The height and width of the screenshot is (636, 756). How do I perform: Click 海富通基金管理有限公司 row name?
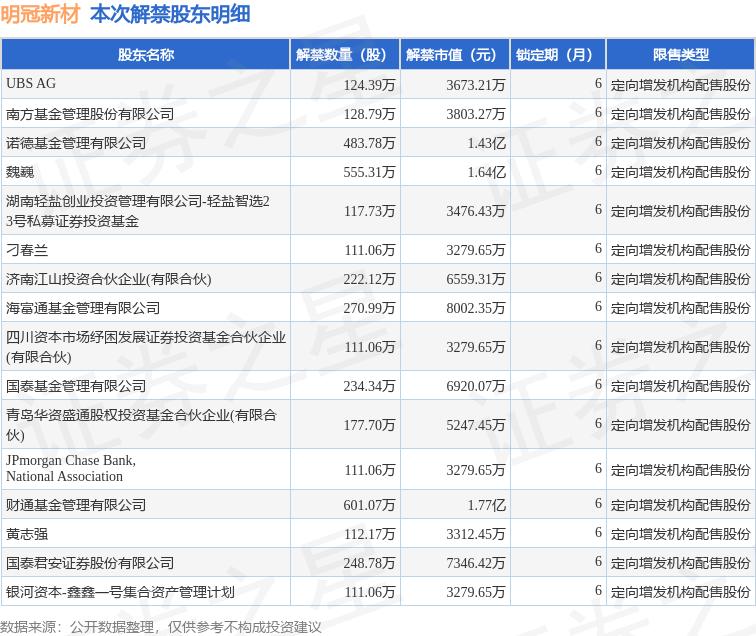click(x=83, y=308)
